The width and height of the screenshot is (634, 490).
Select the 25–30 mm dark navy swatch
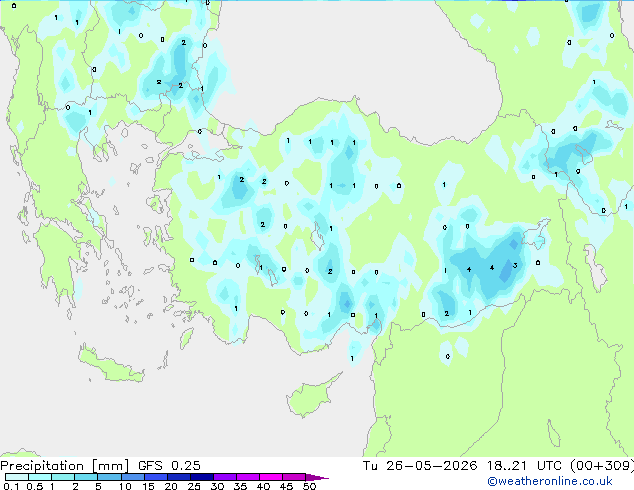pos(201,477)
